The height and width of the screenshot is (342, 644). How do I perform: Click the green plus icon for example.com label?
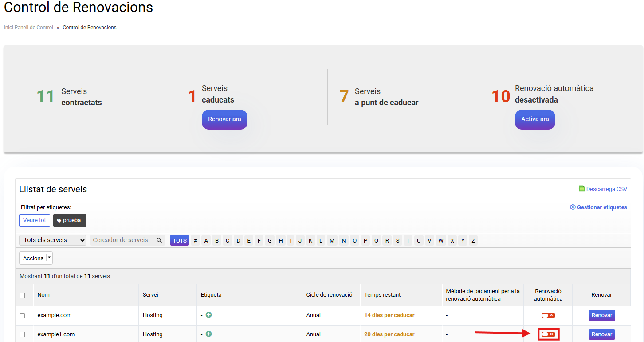pos(208,315)
